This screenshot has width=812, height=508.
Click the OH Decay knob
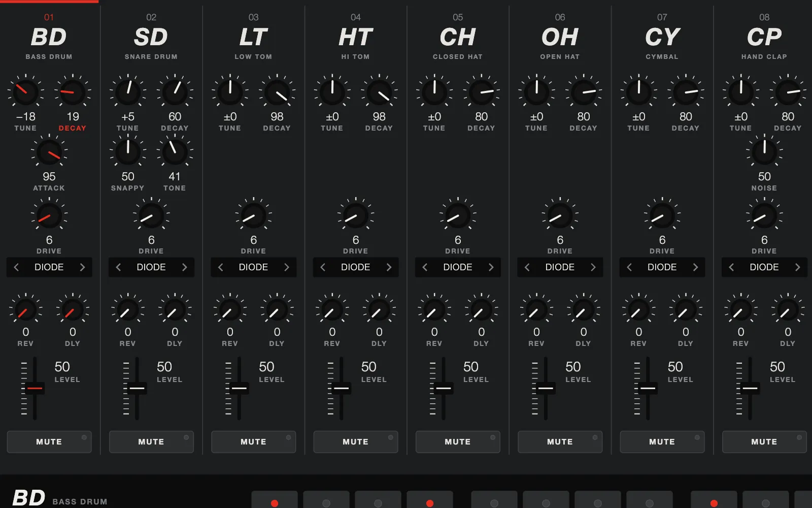pyautogui.click(x=584, y=92)
